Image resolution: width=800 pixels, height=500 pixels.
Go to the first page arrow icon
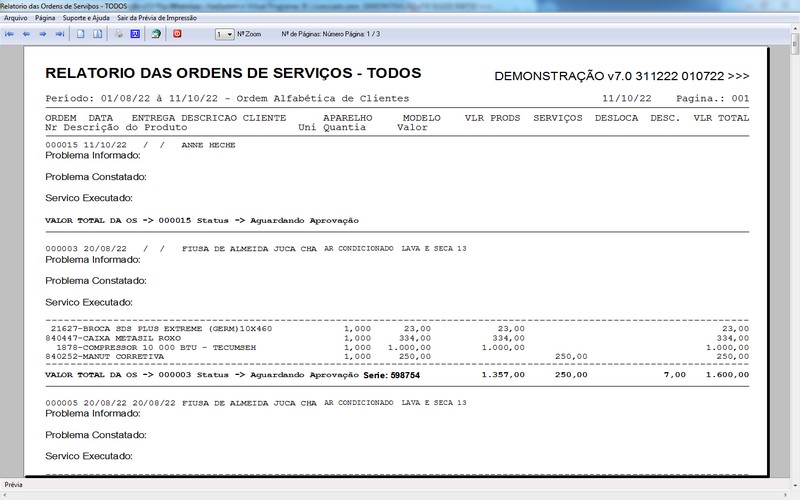(9, 34)
